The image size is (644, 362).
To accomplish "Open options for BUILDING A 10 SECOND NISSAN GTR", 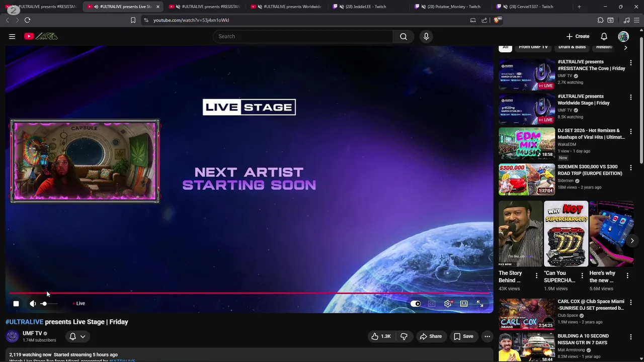I will click(631, 337).
